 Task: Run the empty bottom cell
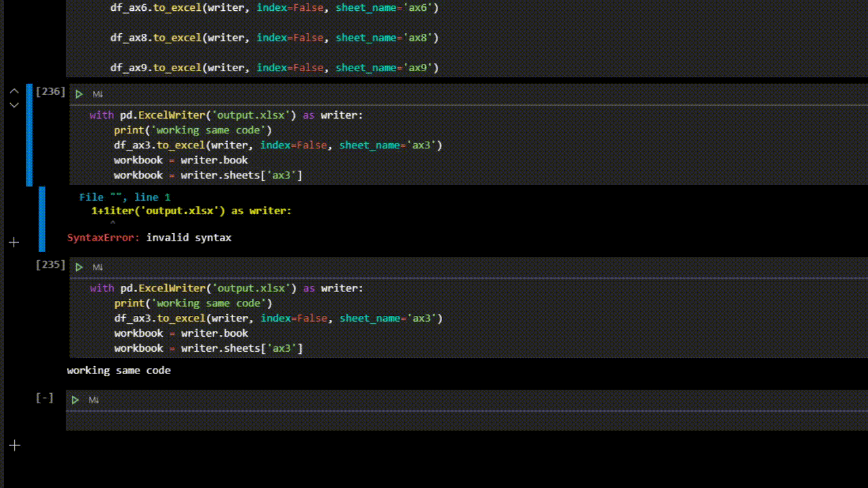(75, 400)
